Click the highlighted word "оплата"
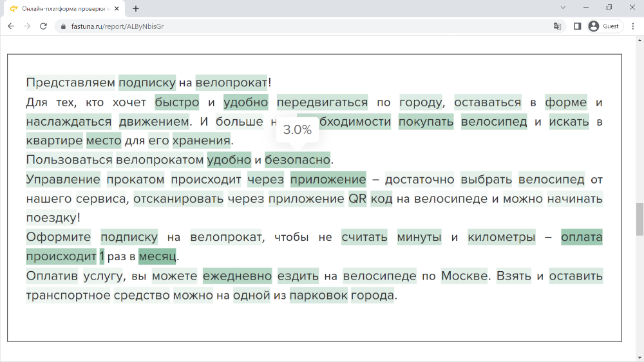Viewport: 644px width, 362px height. pos(582,237)
